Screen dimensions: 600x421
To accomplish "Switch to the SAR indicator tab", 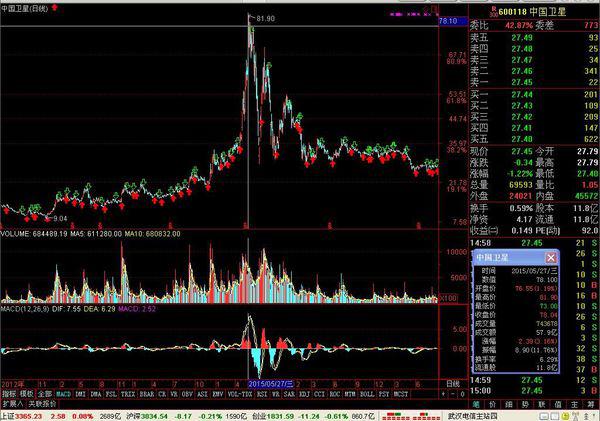I will pos(289,393).
